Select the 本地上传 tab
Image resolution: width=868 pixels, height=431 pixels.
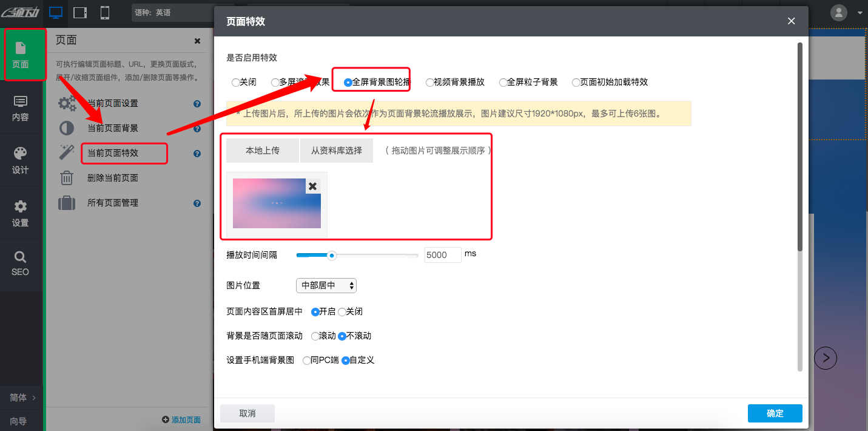(262, 150)
